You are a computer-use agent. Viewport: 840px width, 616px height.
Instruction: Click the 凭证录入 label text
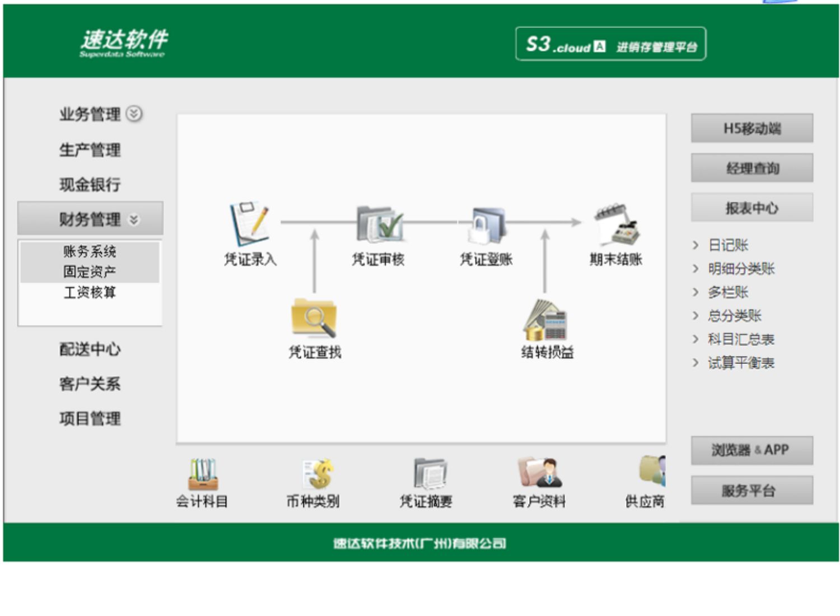250,259
